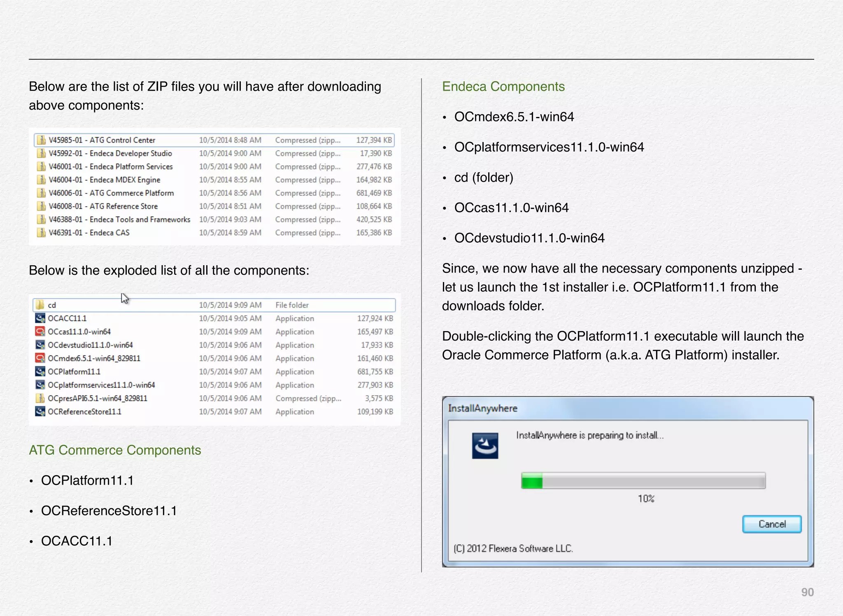Click the OCmdex6.5.1-win64_829811 application icon

(x=40, y=358)
